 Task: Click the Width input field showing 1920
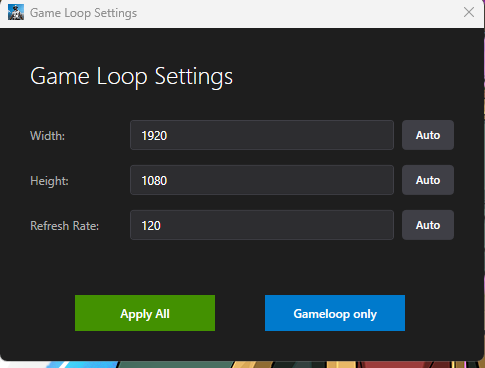coord(262,135)
